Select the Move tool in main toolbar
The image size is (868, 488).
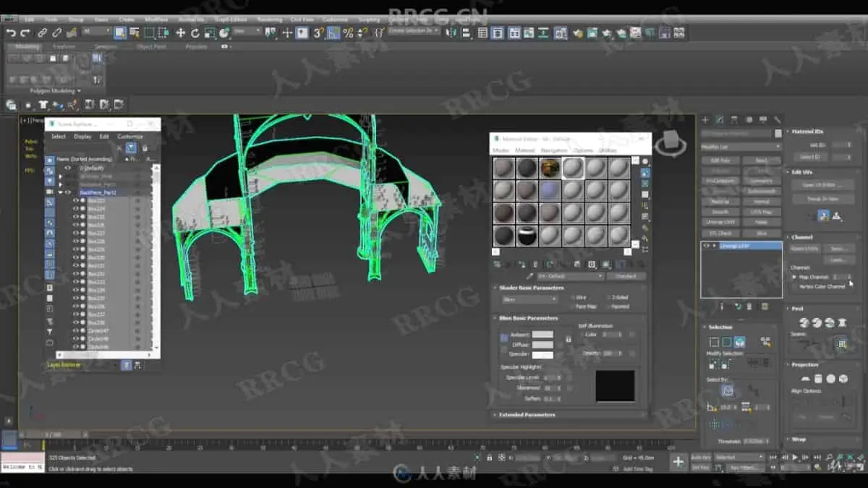pos(180,33)
